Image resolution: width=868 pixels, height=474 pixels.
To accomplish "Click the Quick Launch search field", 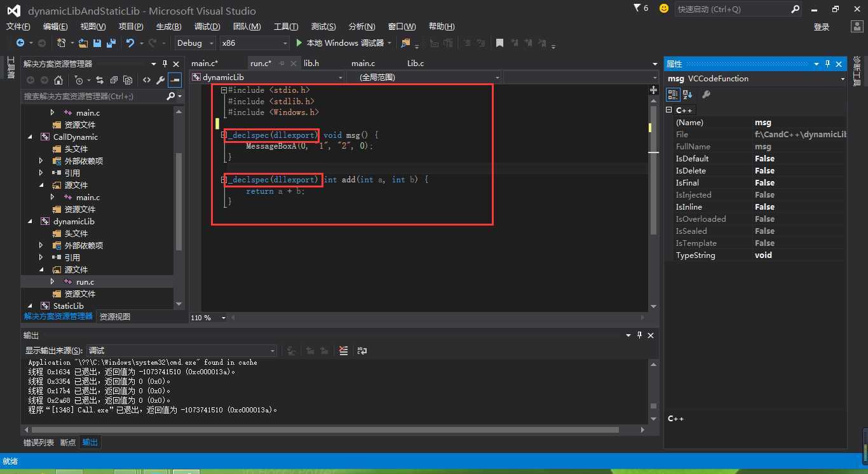I will tap(733, 9).
